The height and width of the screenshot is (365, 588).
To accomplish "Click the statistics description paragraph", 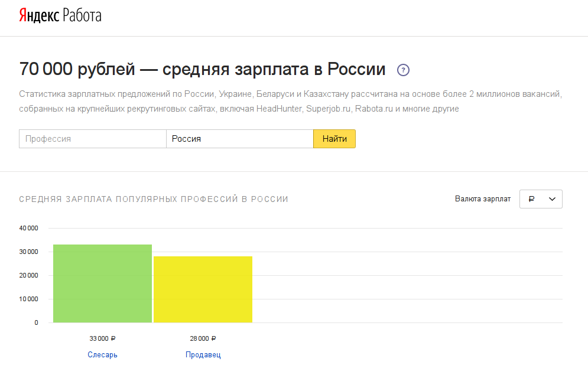I will point(290,102).
